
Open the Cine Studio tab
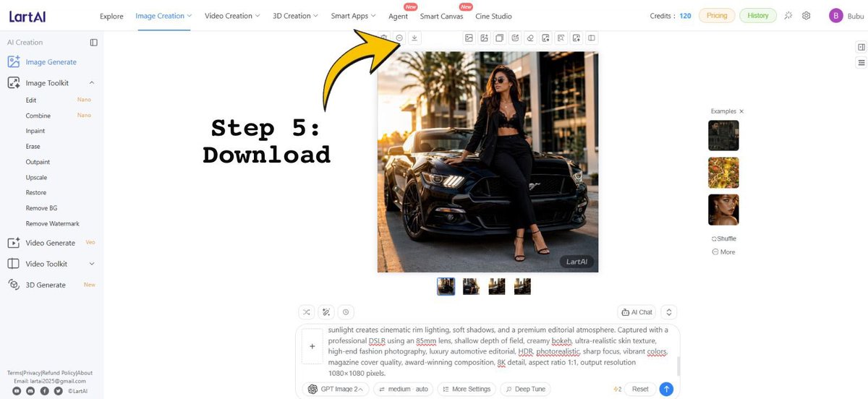[493, 16]
